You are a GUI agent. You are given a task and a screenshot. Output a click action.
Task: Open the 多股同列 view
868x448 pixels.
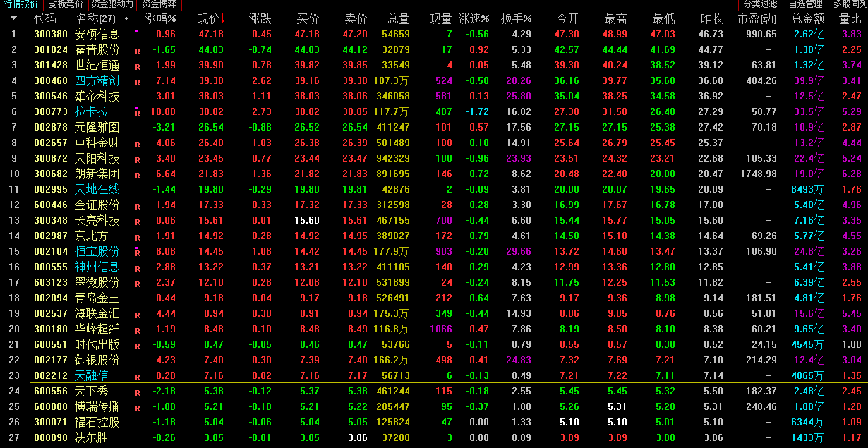[x=850, y=4]
